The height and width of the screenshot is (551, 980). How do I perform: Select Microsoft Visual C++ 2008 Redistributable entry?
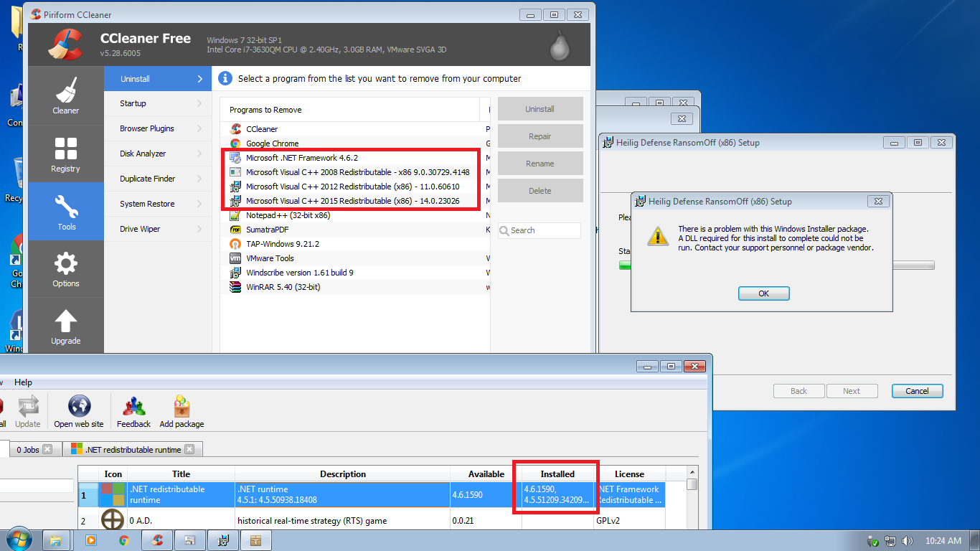click(358, 172)
